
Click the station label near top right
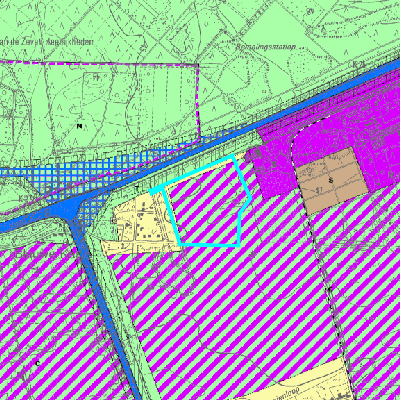(266, 47)
